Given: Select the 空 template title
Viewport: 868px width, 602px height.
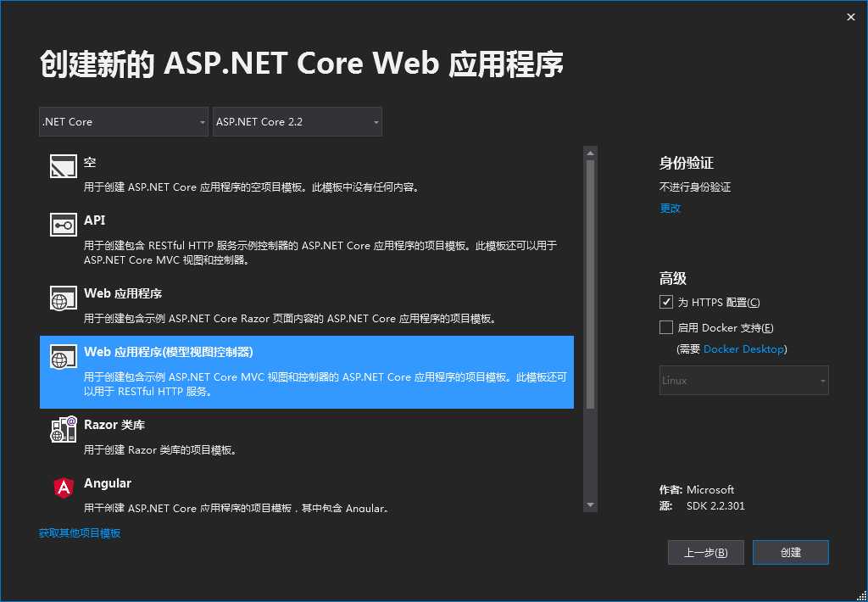Looking at the screenshot, I should [90, 162].
